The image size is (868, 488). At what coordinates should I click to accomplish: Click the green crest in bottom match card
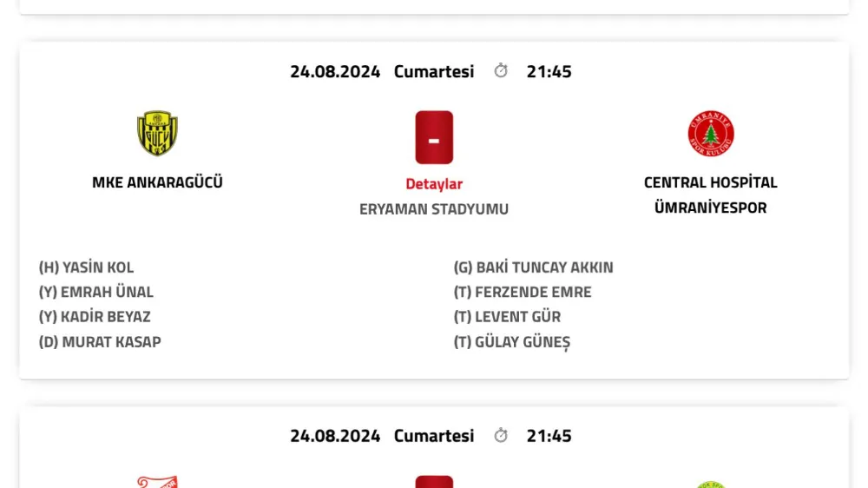pyautogui.click(x=710, y=484)
